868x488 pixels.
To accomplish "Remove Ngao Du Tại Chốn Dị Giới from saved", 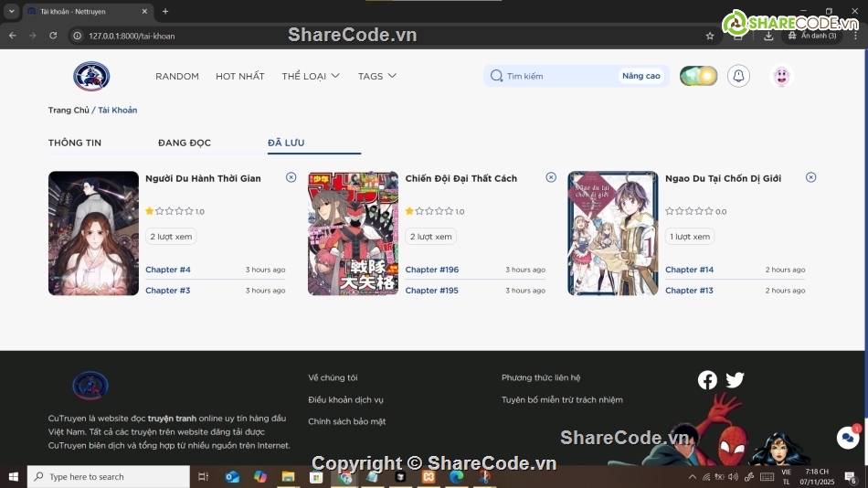I will point(810,177).
